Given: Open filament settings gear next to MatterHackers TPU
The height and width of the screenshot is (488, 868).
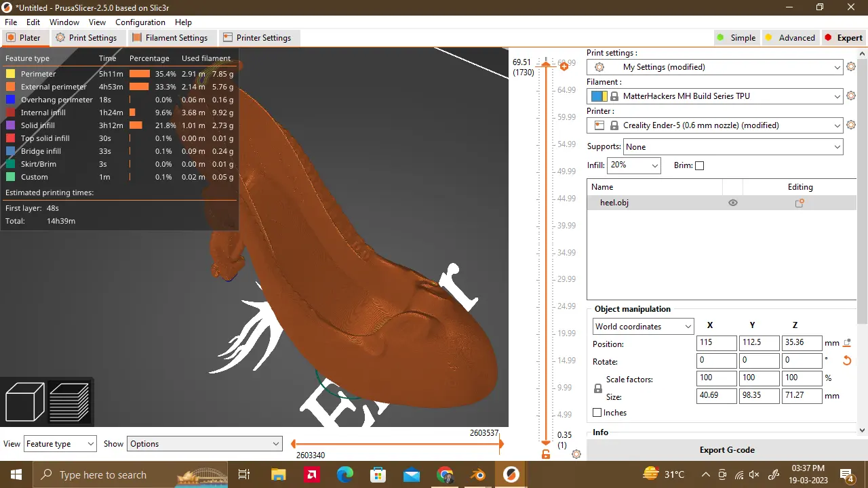Looking at the screenshot, I should [x=852, y=96].
